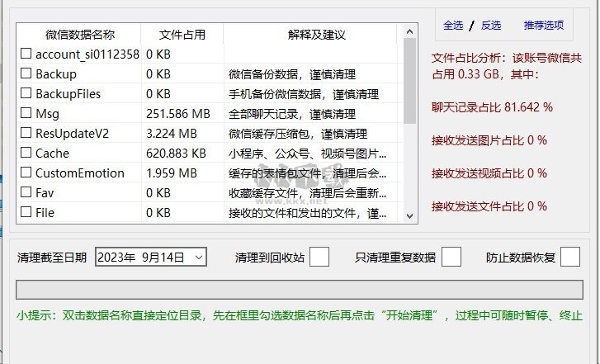Image resolution: width=600 pixels, height=364 pixels.
Task: Click 全部聊天记录，谨慎清理 description
Action: pyautogui.click(x=292, y=114)
